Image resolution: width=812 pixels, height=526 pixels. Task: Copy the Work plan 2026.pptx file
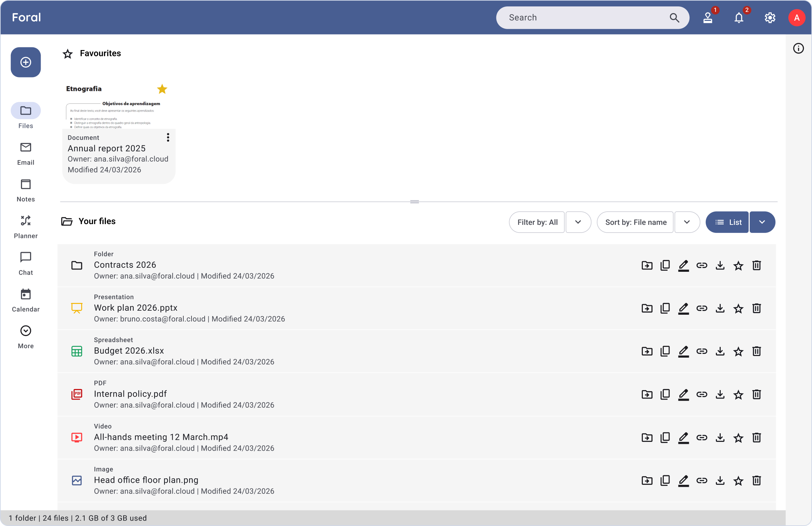pyautogui.click(x=665, y=309)
